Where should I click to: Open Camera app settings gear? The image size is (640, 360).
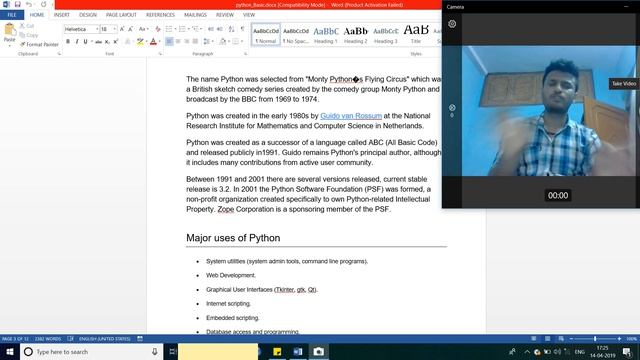point(452,24)
